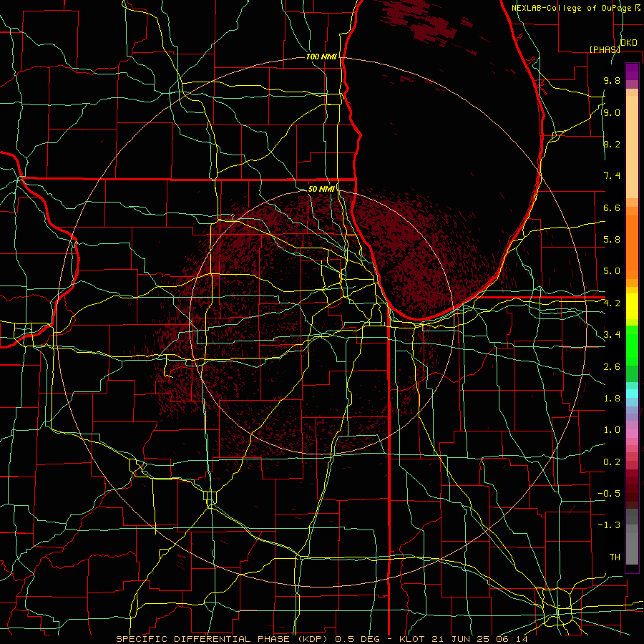Image resolution: width=644 pixels, height=644 pixels.
Task: Click the 8.2 value on the color scale
Action: [x=612, y=144]
